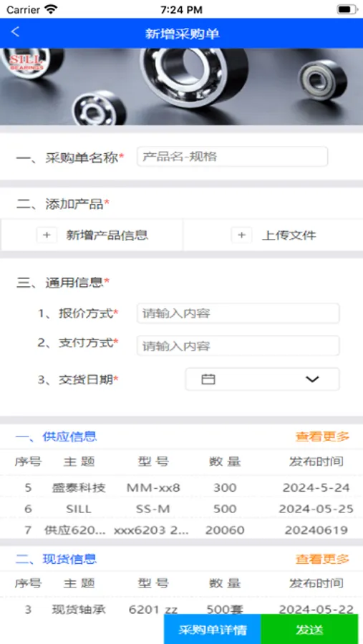The image size is (363, 644).
Task: Tap model MM-xx8 cell
Action: [x=153, y=487]
